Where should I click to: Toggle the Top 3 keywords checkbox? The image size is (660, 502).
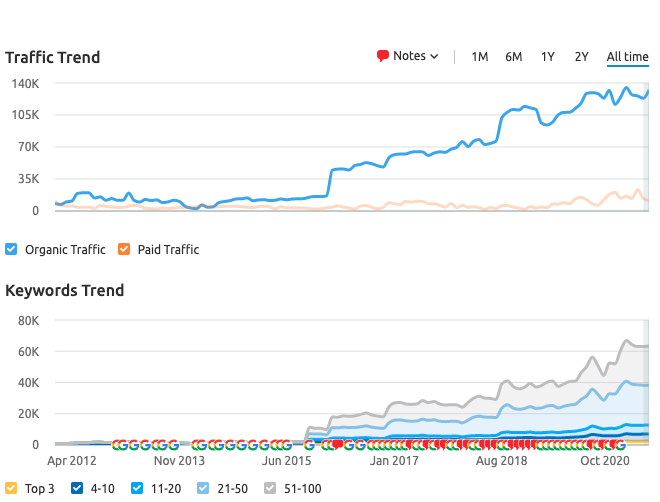pyautogui.click(x=11, y=488)
